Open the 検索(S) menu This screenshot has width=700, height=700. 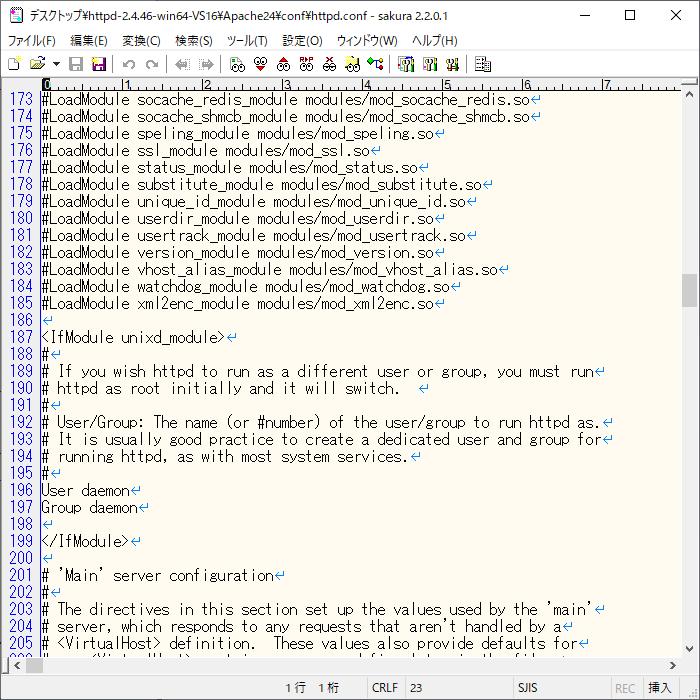click(193, 40)
